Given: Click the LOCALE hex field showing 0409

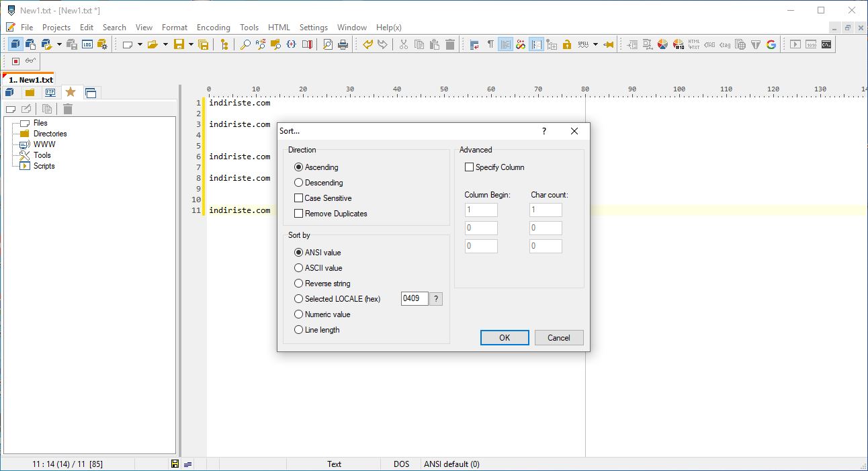Looking at the screenshot, I should click(x=415, y=299).
